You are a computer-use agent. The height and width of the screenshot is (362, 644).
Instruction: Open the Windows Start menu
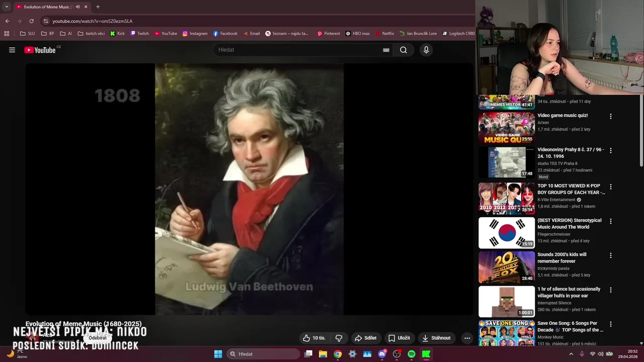tap(218, 354)
